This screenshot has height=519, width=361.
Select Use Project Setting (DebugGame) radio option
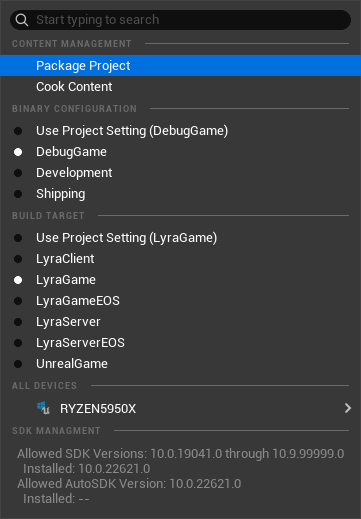[180, 131]
